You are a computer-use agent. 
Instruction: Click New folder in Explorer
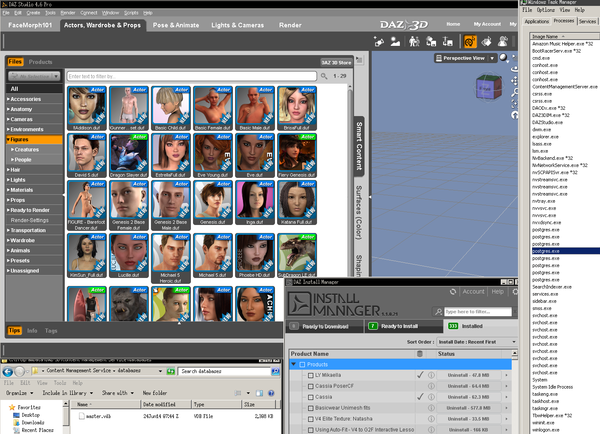(x=155, y=393)
